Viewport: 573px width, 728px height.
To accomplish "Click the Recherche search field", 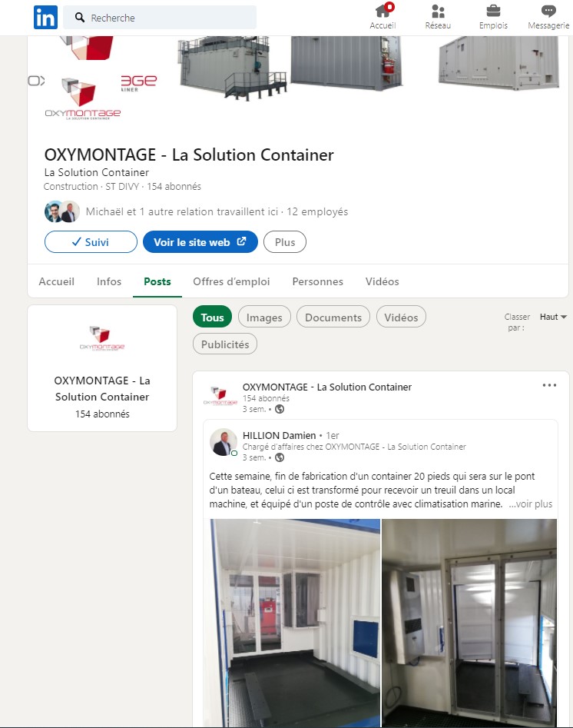I will pos(160,18).
